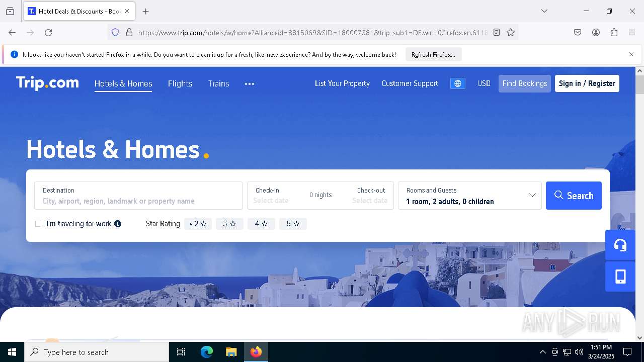Focus the Destination input field
Screen dimensions: 644x362
[x=138, y=196]
